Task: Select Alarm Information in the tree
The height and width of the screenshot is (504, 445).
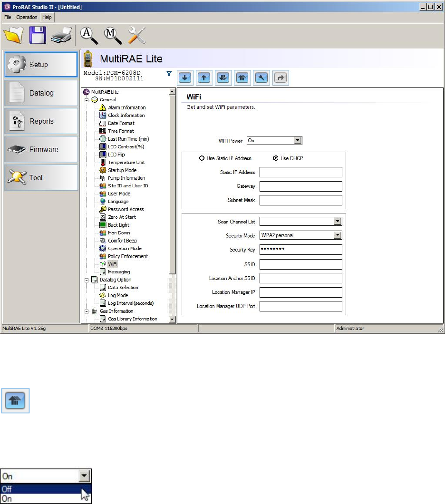Action: (126, 107)
